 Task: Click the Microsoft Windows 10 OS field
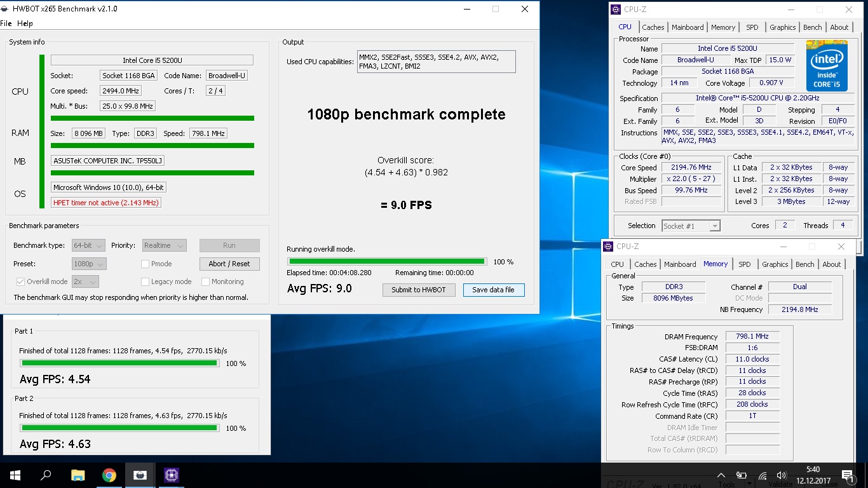[x=109, y=187]
